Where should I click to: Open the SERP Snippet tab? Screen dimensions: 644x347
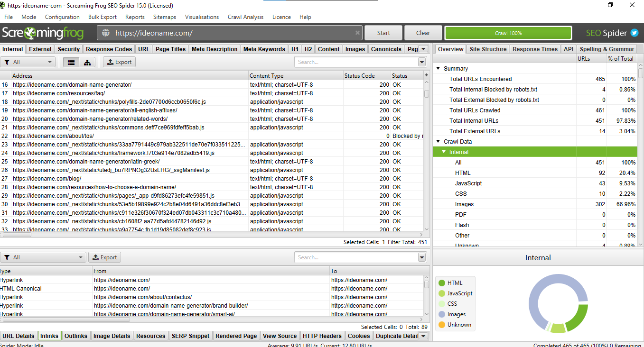pos(190,336)
